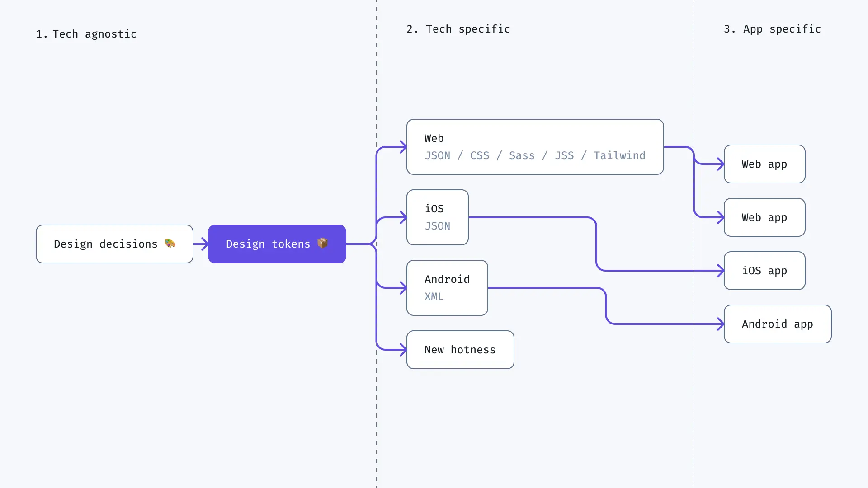Click the Android app destination node
This screenshot has height=488, width=868.
778,324
